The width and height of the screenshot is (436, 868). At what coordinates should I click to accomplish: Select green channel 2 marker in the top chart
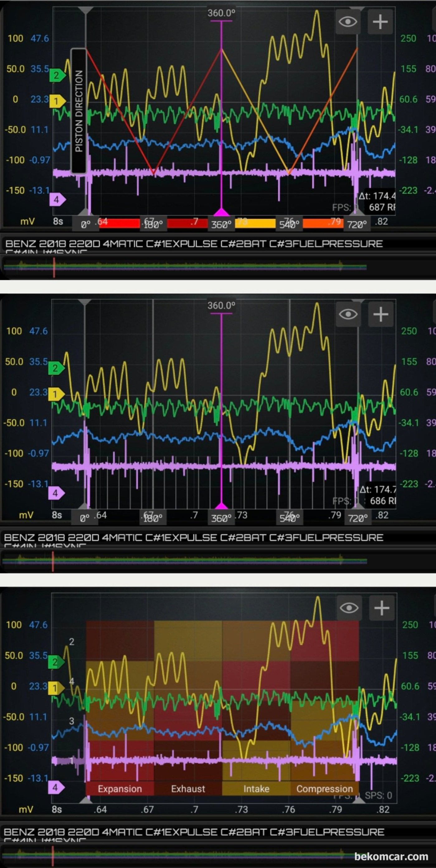pyautogui.click(x=57, y=75)
